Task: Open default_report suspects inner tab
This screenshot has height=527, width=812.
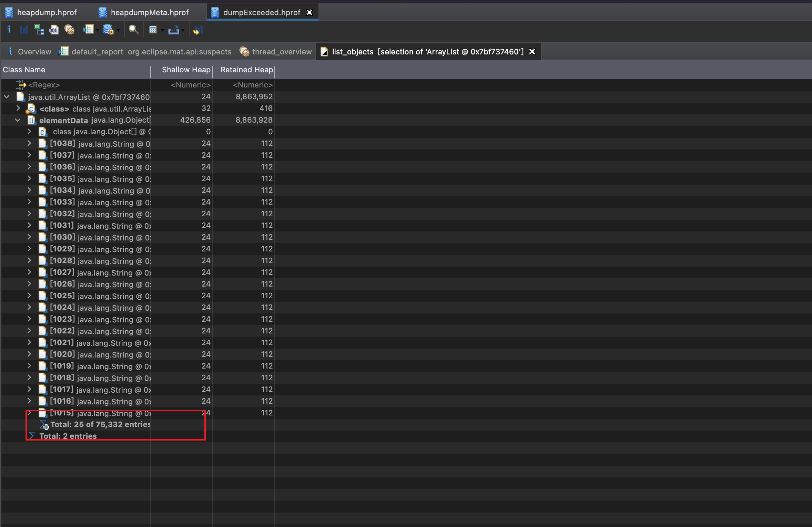Action: click(x=145, y=52)
